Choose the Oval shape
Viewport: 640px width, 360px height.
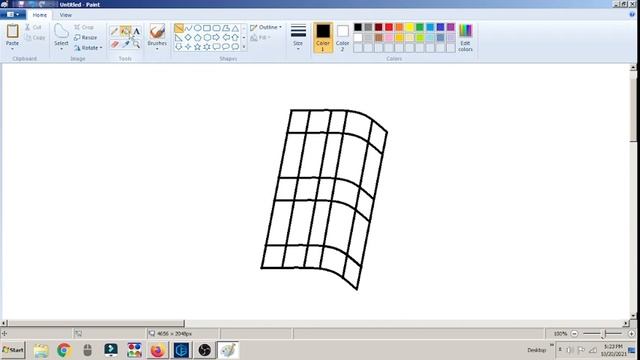point(198,28)
